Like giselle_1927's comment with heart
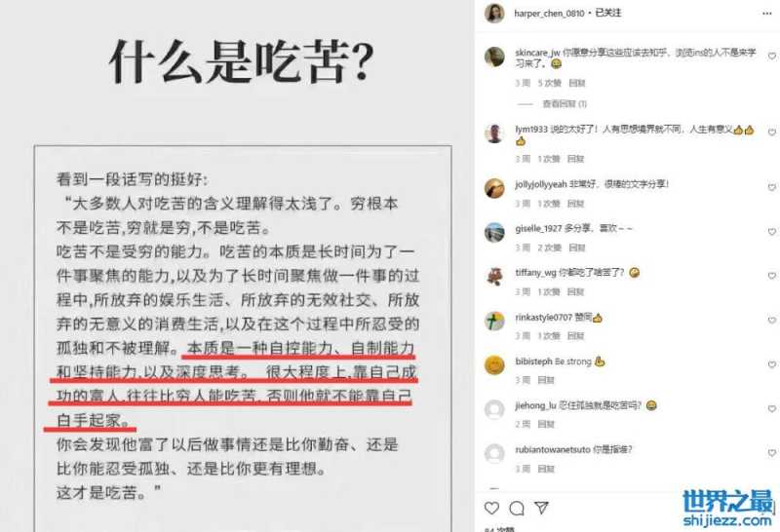The image size is (780, 532). pos(772,232)
